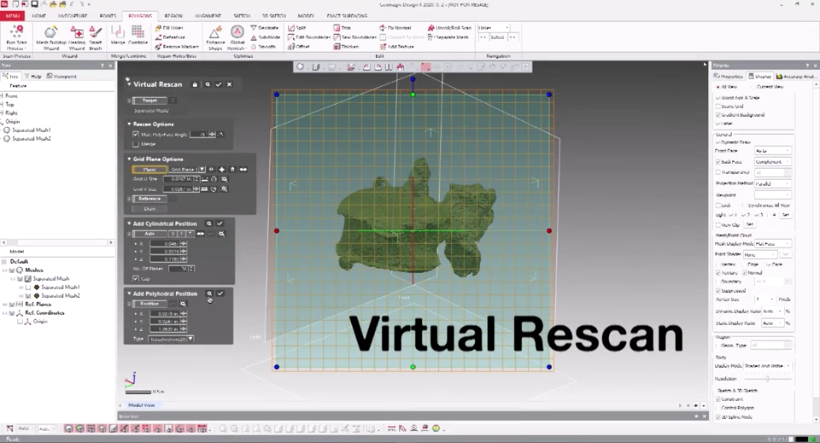
Task: Click the Plane button in Grid Plane Options
Action: point(150,169)
